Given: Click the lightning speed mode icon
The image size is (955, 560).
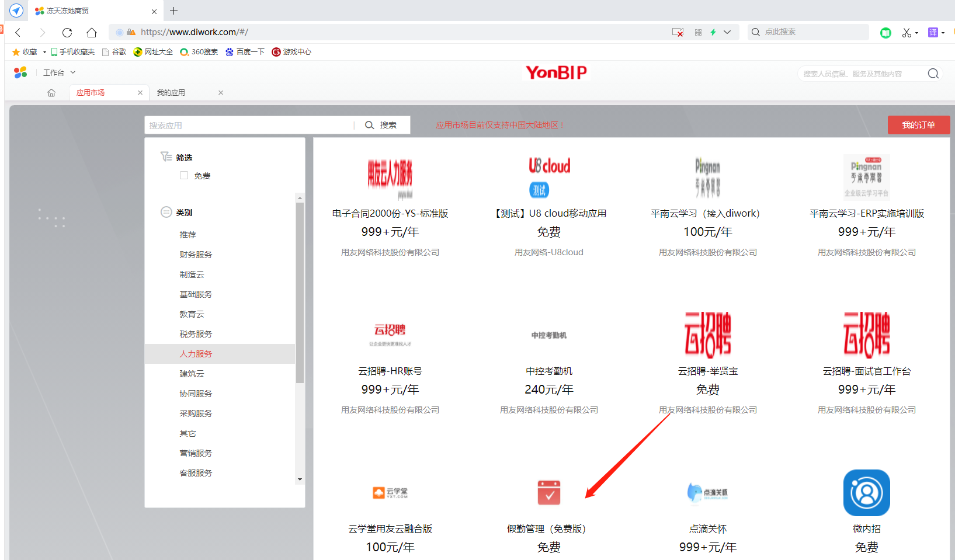Looking at the screenshot, I should [x=713, y=33].
